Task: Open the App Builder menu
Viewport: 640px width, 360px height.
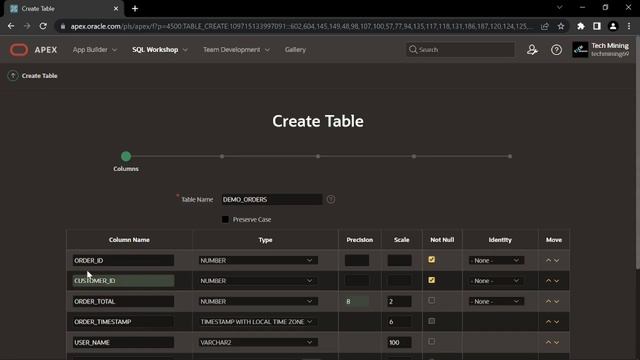Action: click(x=95, y=49)
